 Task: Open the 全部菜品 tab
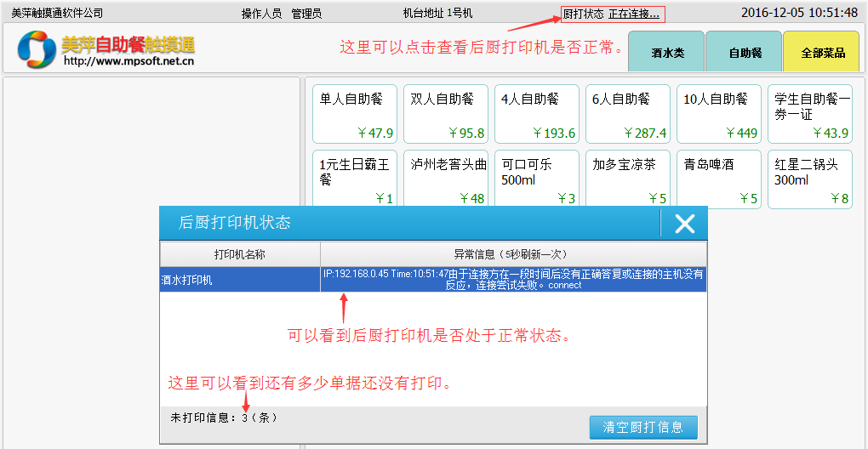(822, 53)
